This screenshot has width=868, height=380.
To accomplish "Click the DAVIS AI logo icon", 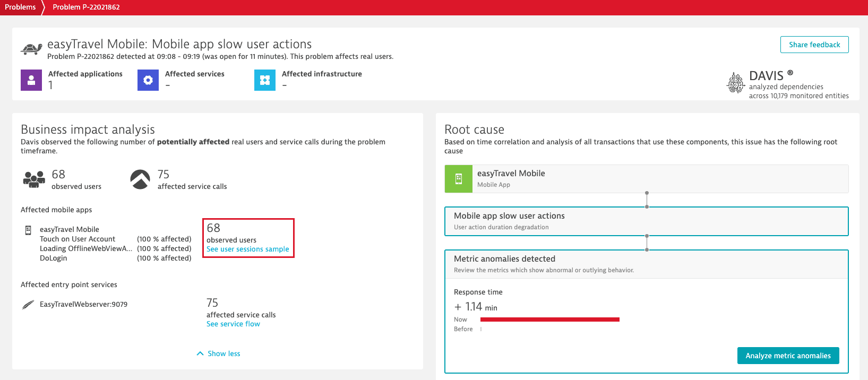I will [736, 82].
